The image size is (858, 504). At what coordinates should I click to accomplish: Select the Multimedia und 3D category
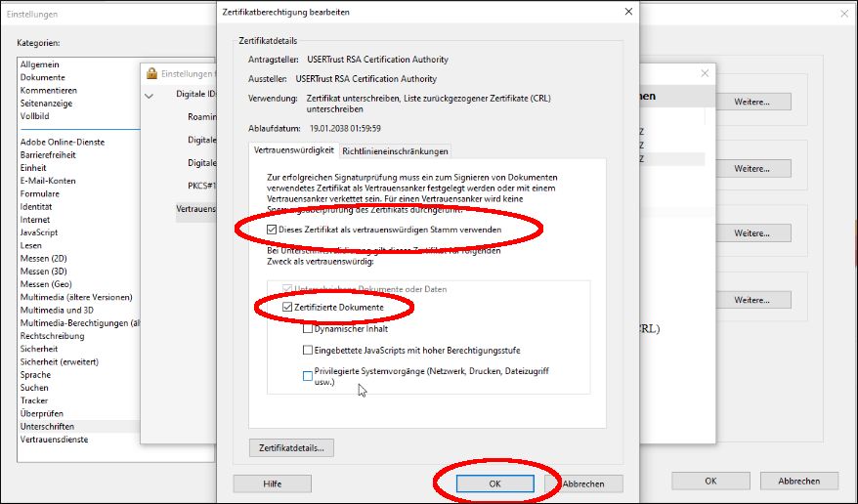click(x=57, y=310)
